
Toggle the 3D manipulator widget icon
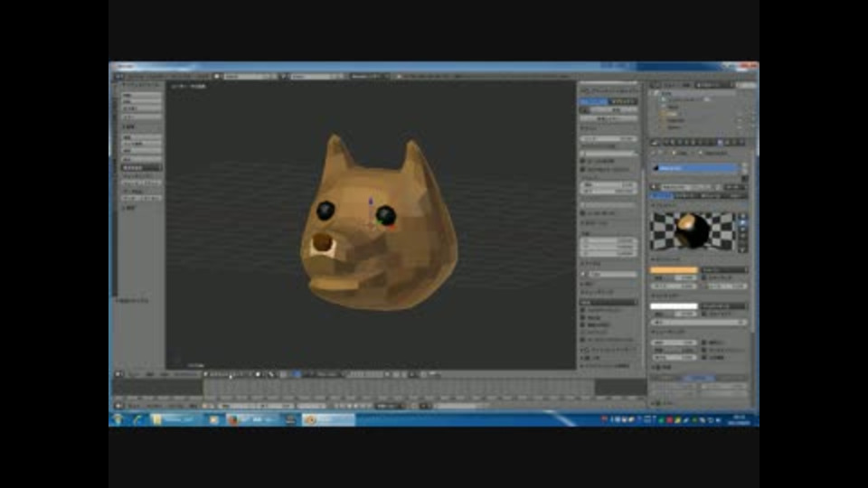point(284,374)
